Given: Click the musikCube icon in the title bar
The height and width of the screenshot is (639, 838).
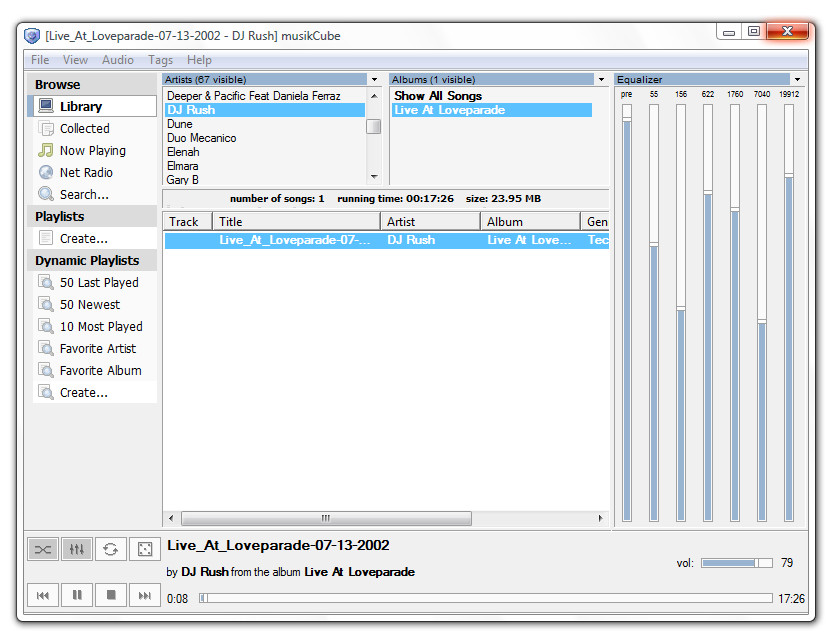Looking at the screenshot, I should tap(32, 36).
